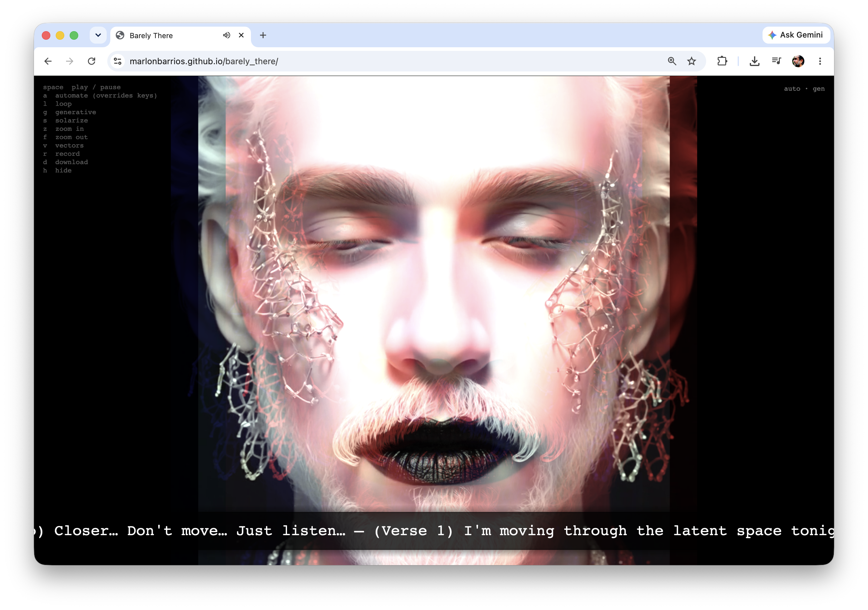Reload the Barely There page
The image size is (868, 610).
(92, 61)
